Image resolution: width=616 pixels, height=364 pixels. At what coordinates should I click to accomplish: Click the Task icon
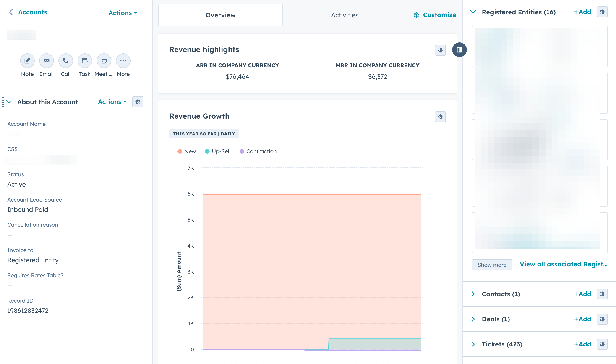click(85, 61)
